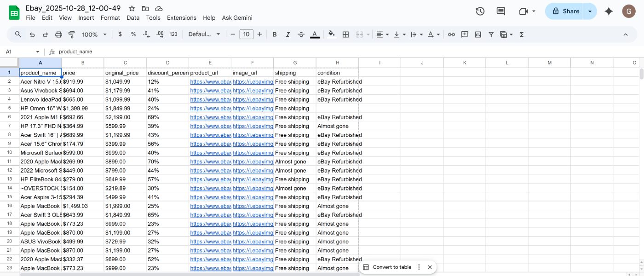The height and width of the screenshot is (276, 644).
Task: Insert link icon in toolbar
Action: click(451, 34)
